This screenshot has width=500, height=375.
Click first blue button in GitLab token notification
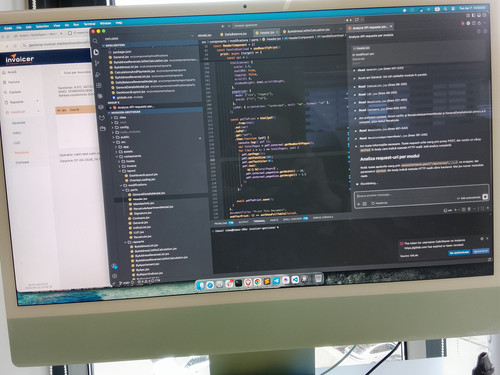pyautogui.click(x=459, y=253)
